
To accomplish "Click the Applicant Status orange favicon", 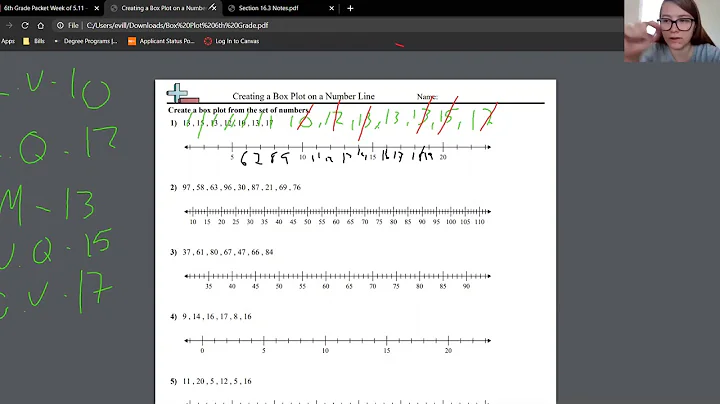I will pyautogui.click(x=132, y=41).
